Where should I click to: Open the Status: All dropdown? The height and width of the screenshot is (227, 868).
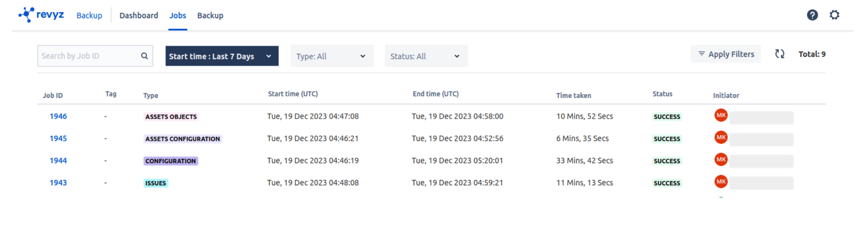point(426,56)
